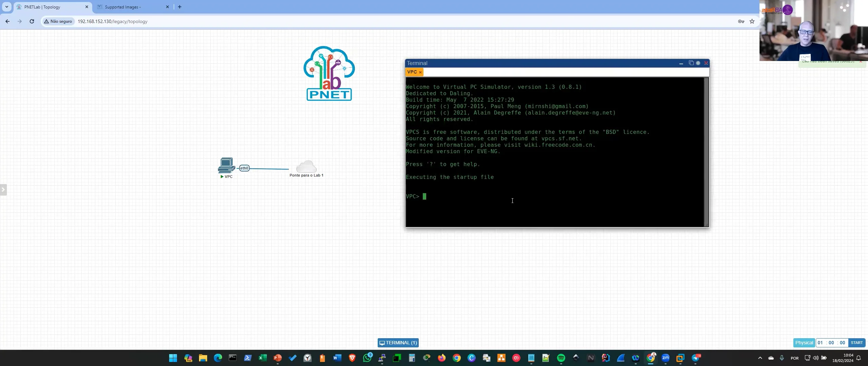Click the VPC computer node icon
Viewport: 868px width, 366px height.
point(226,165)
